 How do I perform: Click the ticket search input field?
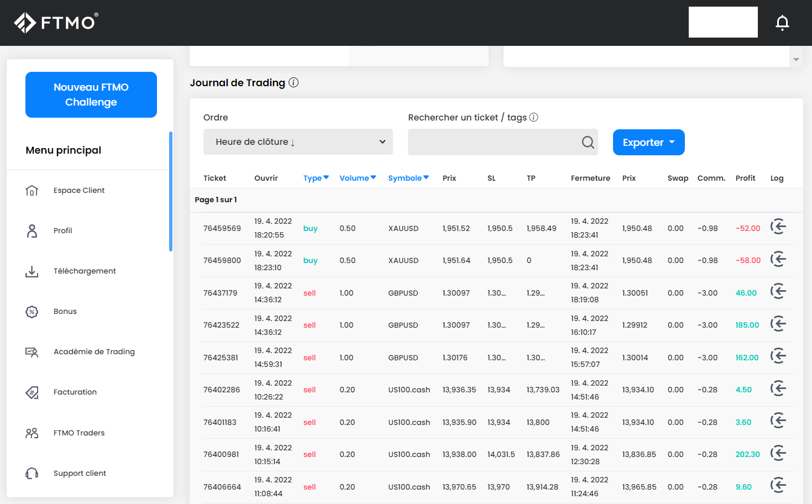[x=492, y=143]
